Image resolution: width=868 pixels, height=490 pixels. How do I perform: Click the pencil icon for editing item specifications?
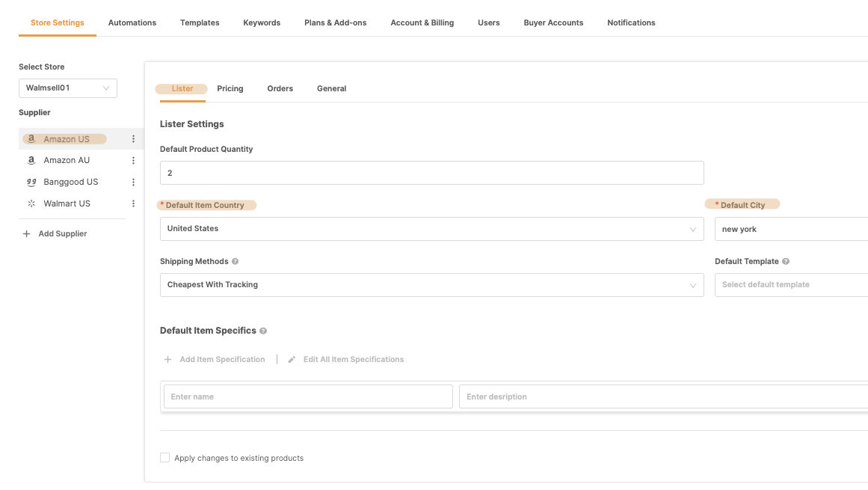point(292,360)
